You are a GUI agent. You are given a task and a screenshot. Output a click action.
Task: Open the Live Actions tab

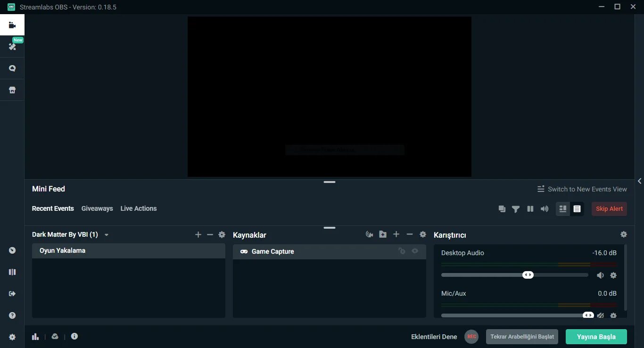coord(139,208)
